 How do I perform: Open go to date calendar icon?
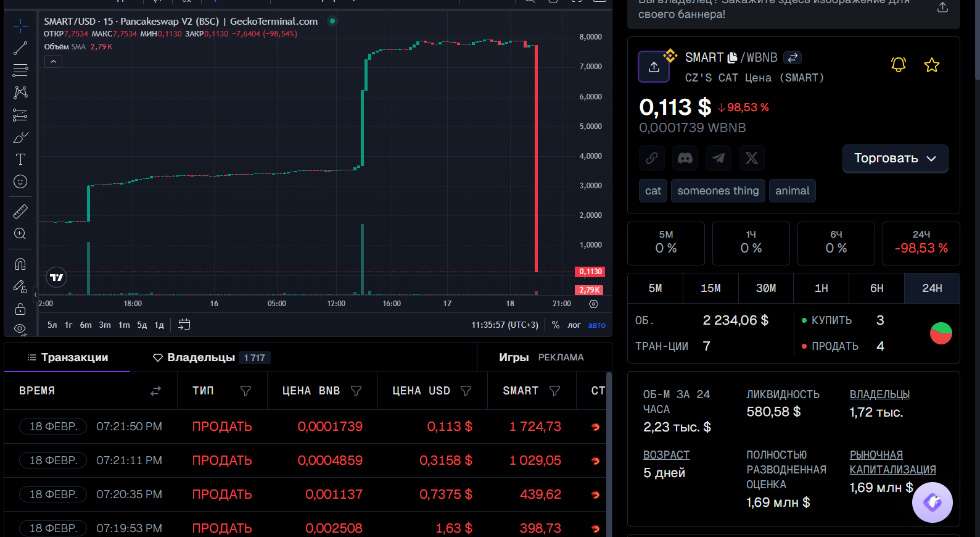(184, 325)
